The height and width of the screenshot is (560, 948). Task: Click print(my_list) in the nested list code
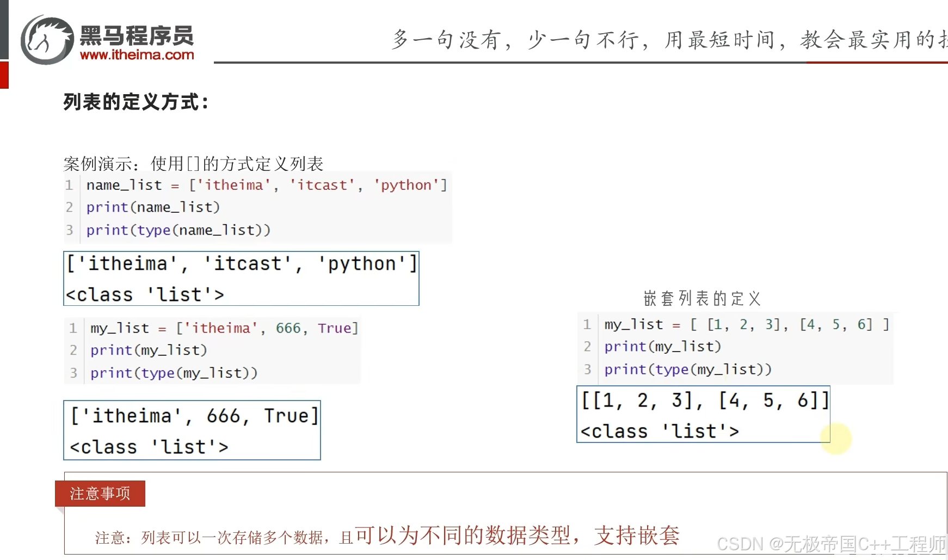tap(662, 347)
